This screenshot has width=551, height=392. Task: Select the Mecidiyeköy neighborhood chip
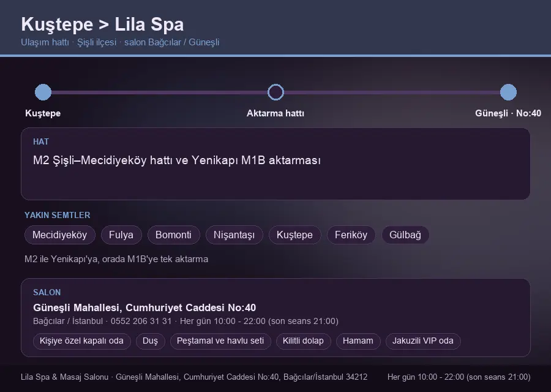pos(60,235)
